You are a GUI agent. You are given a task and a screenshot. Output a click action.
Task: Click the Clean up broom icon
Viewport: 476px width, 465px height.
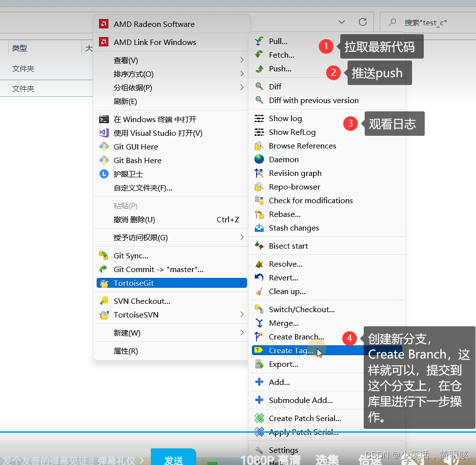click(x=259, y=291)
